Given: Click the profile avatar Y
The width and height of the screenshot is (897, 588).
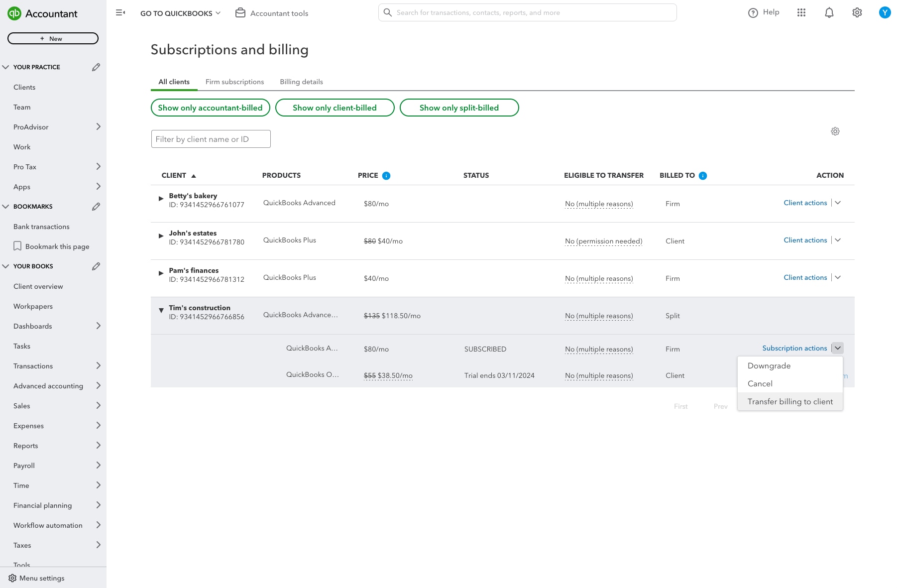Looking at the screenshot, I should pos(885,12).
